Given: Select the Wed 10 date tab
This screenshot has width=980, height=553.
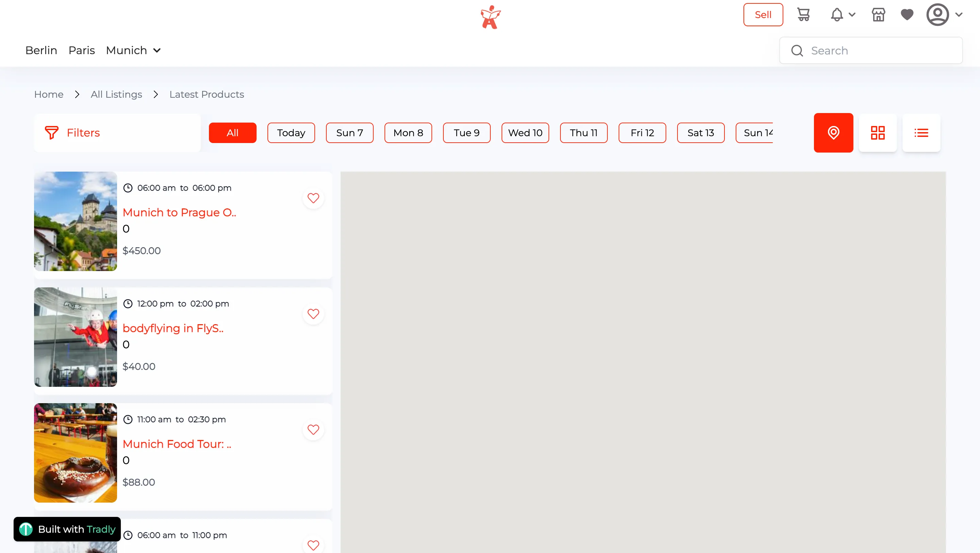Looking at the screenshot, I should pyautogui.click(x=525, y=133).
